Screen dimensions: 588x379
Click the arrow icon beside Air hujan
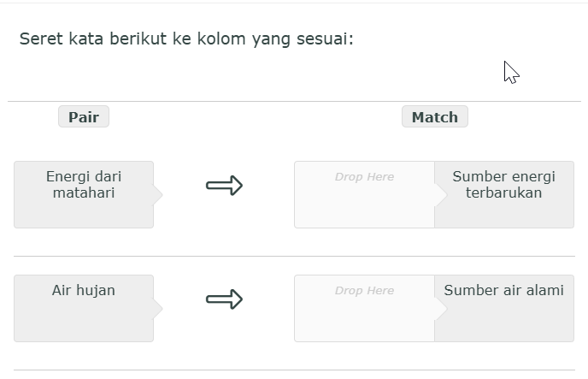click(x=225, y=299)
